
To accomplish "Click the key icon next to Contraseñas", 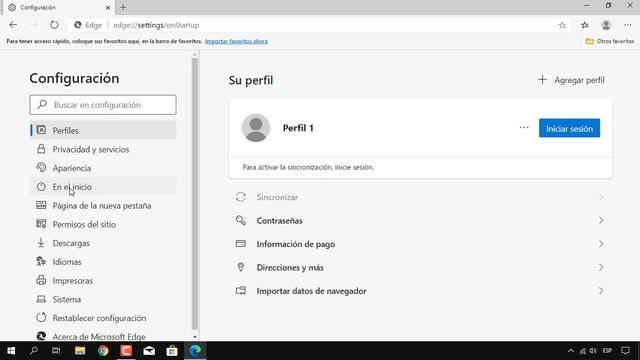I will point(241,220).
